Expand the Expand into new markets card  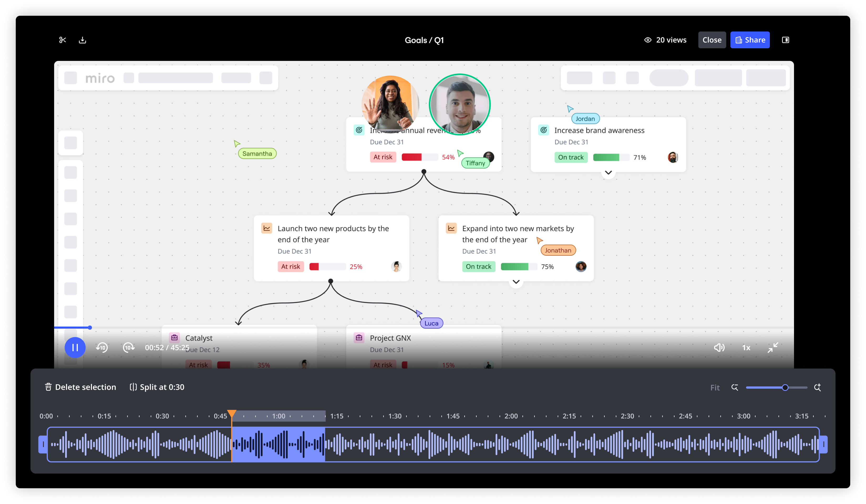click(x=516, y=281)
